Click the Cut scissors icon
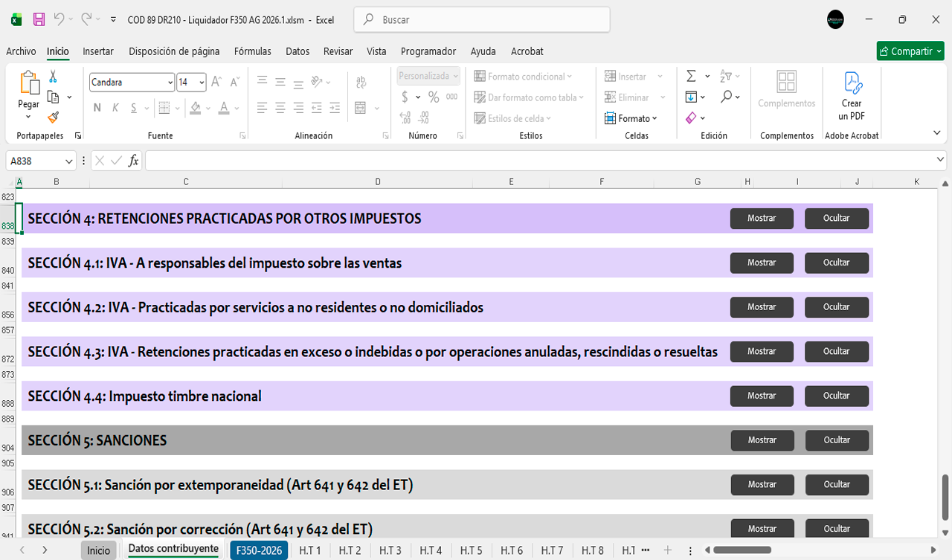Viewport: 952px width, 560px height. click(53, 77)
